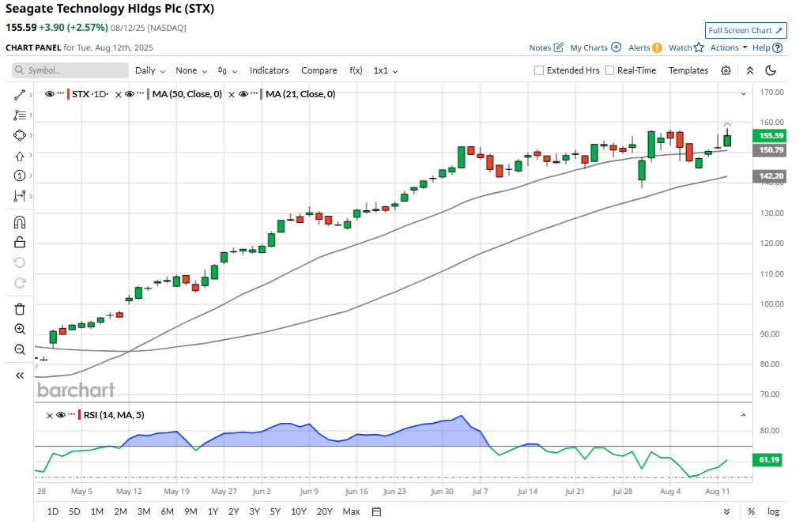Image resolution: width=807 pixels, height=532 pixels.
Task: Click the 155.59 current price label
Action: click(x=769, y=136)
